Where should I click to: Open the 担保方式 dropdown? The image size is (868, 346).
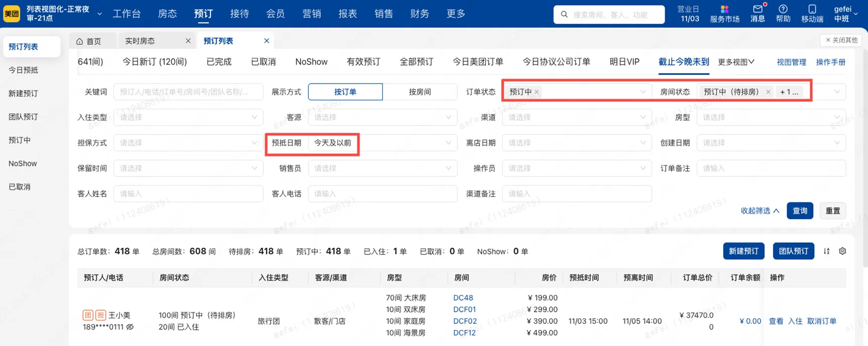(188, 143)
